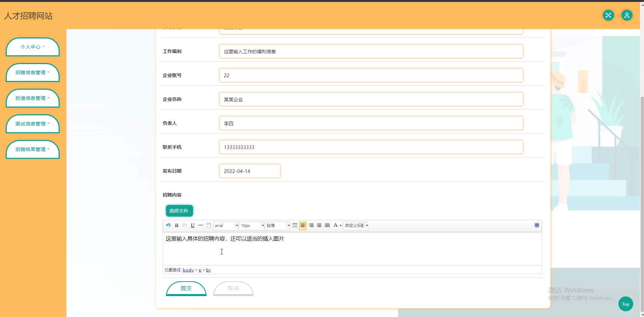Click the 发布日期 date field
644x317 pixels.
[x=250, y=171]
